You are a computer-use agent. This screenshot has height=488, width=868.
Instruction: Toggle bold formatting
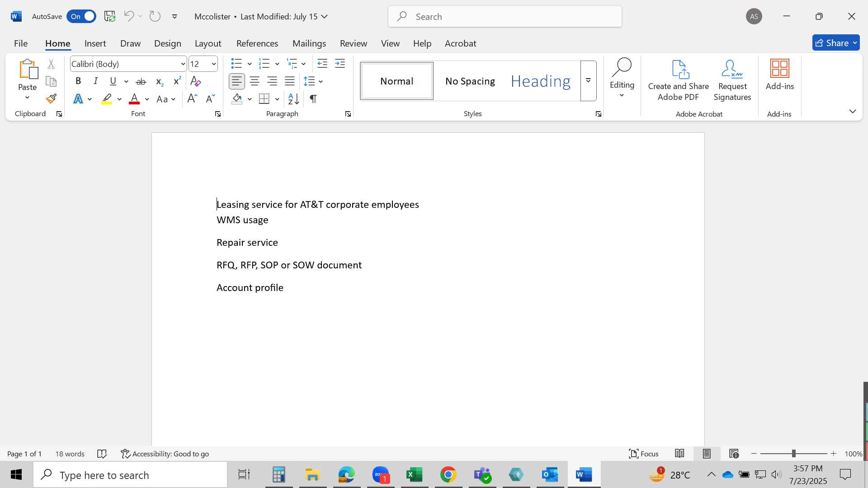pyautogui.click(x=78, y=81)
